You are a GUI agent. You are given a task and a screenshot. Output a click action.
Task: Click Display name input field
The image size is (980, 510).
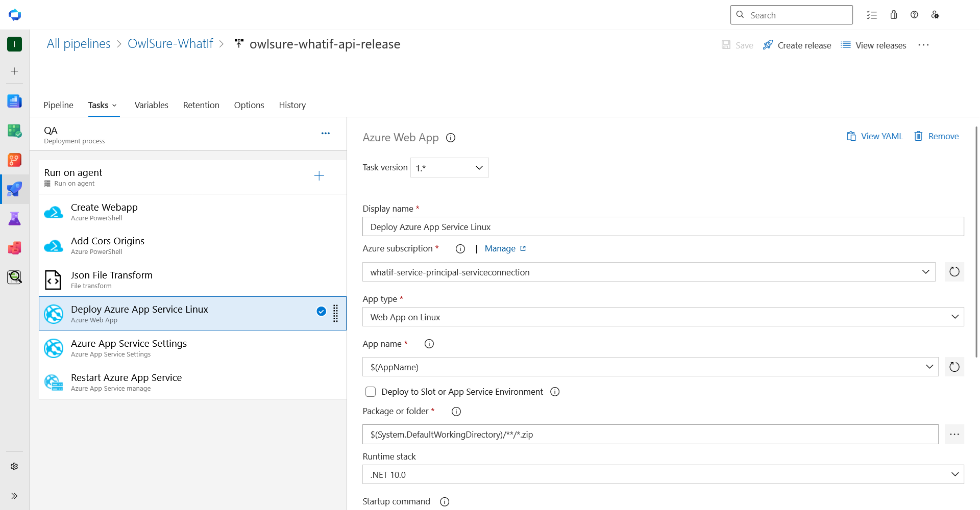pyautogui.click(x=663, y=226)
